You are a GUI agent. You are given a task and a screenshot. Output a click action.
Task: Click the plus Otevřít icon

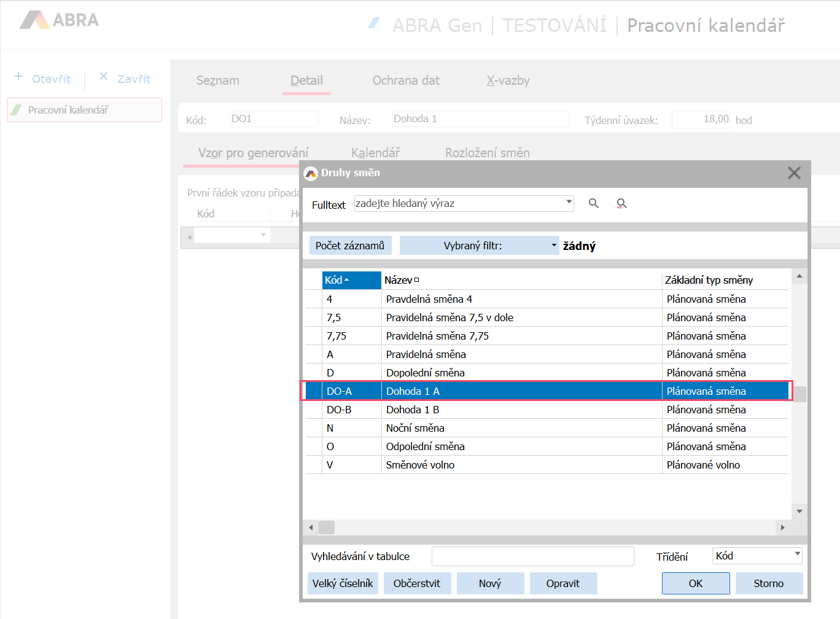tap(18, 77)
